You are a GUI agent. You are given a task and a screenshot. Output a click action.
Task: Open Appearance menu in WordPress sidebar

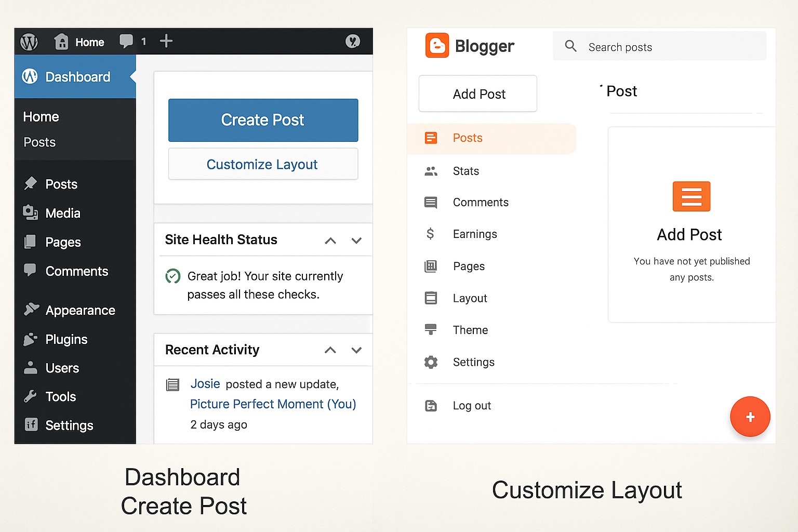point(80,310)
